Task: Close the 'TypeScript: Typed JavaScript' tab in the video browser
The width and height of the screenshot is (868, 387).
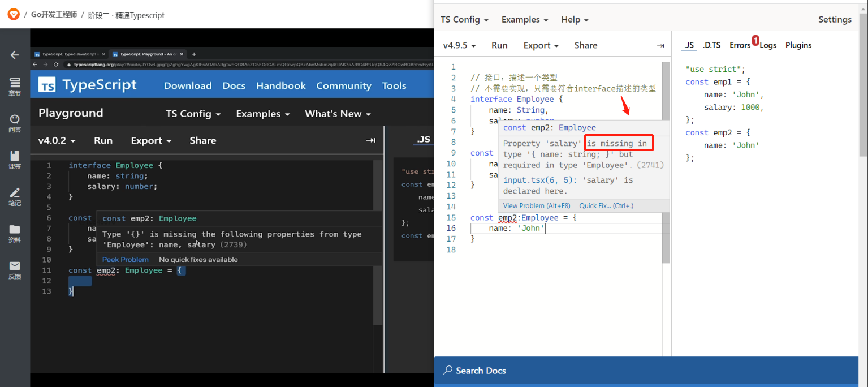Action: point(103,54)
